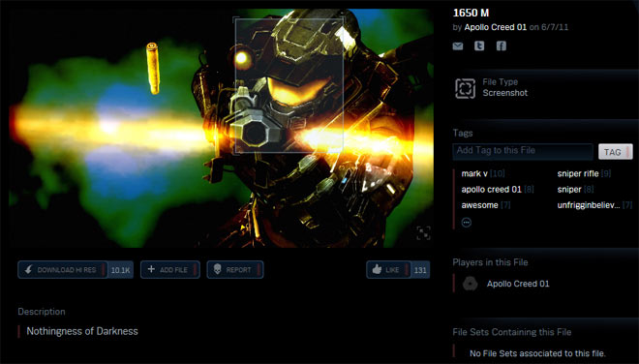The image size is (639, 364).
Task: Click the Add Tag to this File field
Action: pyautogui.click(x=523, y=151)
